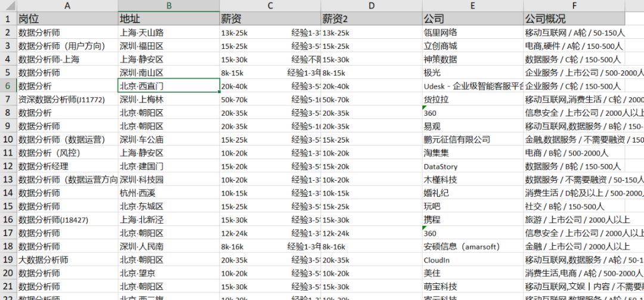Click 电商 / B轮 / 500-2000人 cell
This screenshot has width=644, height=300.
[x=574, y=153]
